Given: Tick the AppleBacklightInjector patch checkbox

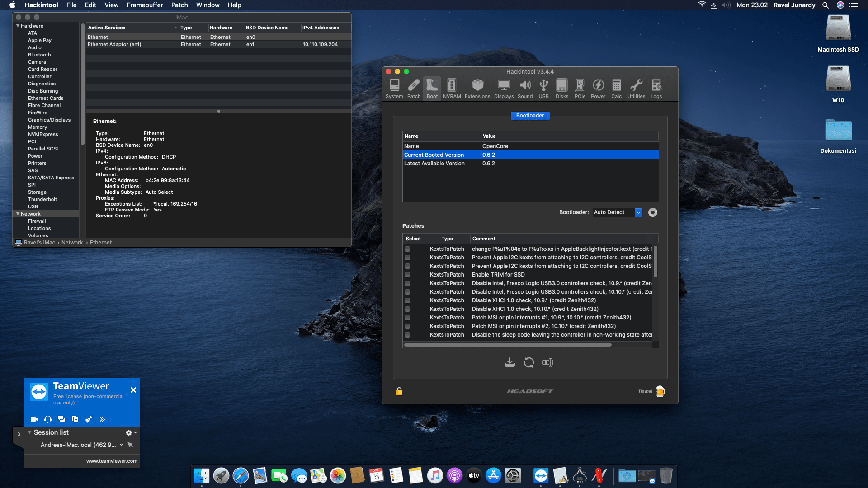Looking at the screenshot, I should point(407,249).
